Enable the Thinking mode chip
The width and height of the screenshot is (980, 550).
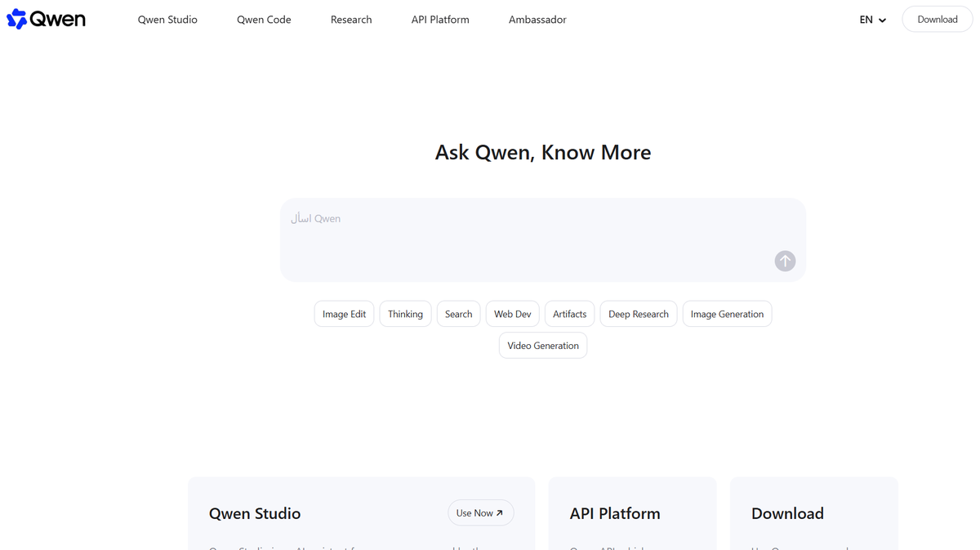tap(405, 314)
